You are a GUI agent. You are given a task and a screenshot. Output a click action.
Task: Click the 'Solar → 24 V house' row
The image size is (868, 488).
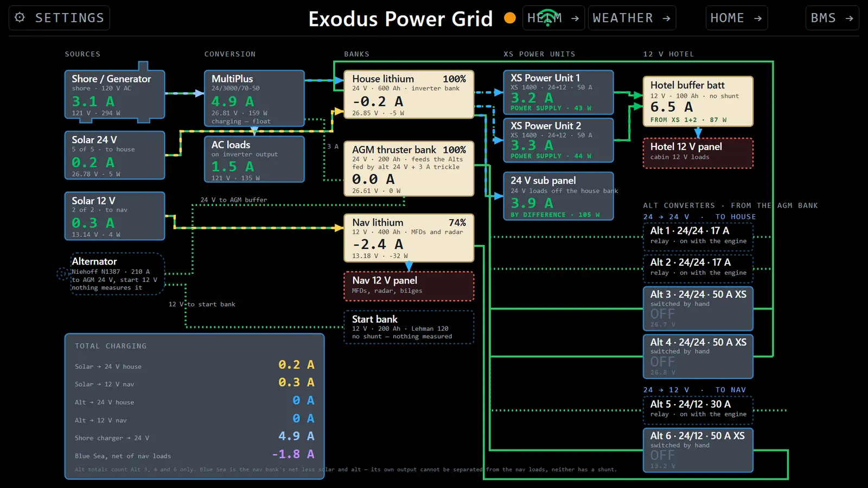point(194,365)
